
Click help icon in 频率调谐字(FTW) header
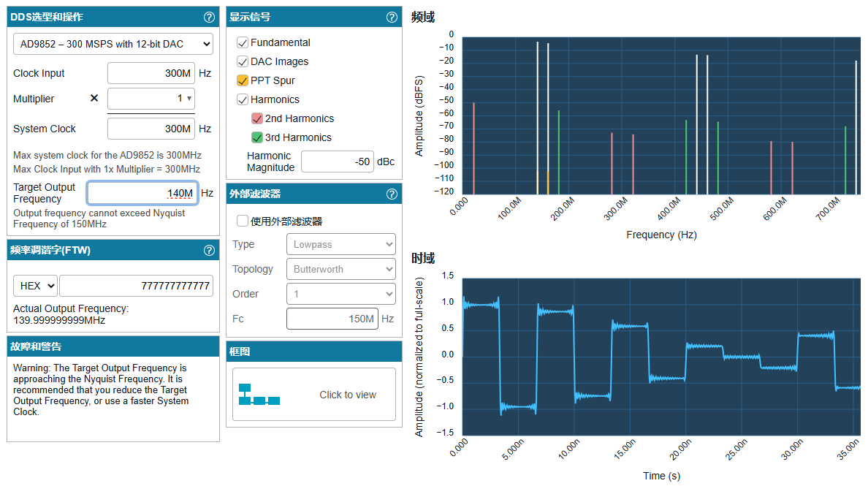209,251
